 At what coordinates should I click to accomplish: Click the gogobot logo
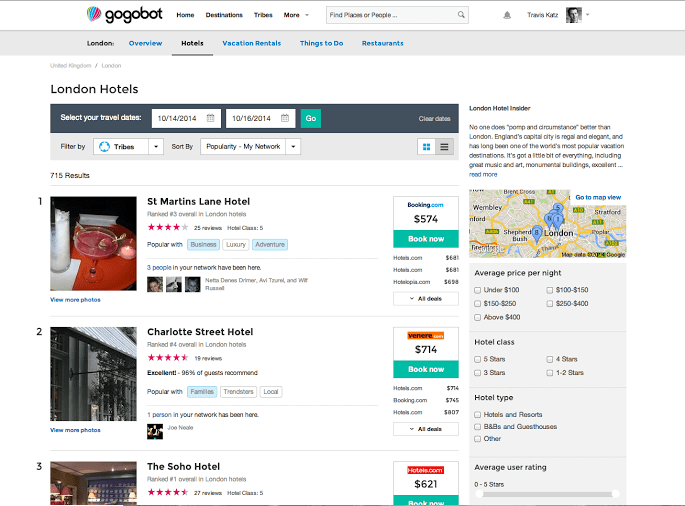(125, 14)
